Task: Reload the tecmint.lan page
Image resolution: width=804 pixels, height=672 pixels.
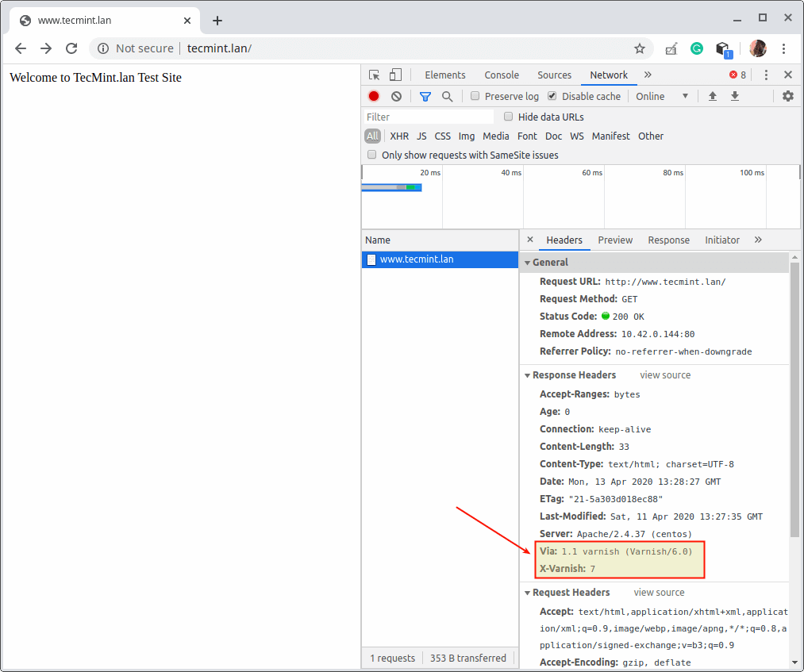Action: pyautogui.click(x=71, y=48)
